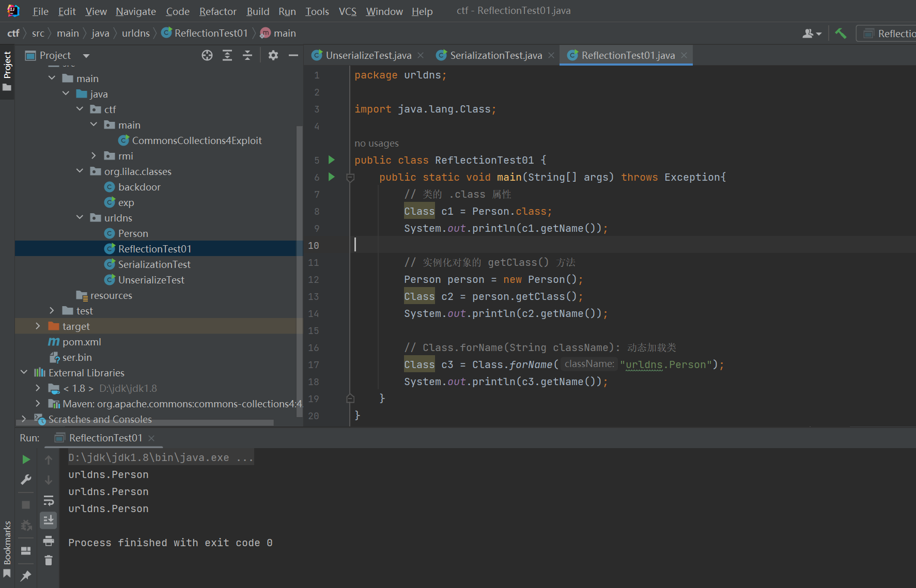This screenshot has width=916, height=588.
Task: Expand JDK 1.8 library node
Action: coord(38,388)
